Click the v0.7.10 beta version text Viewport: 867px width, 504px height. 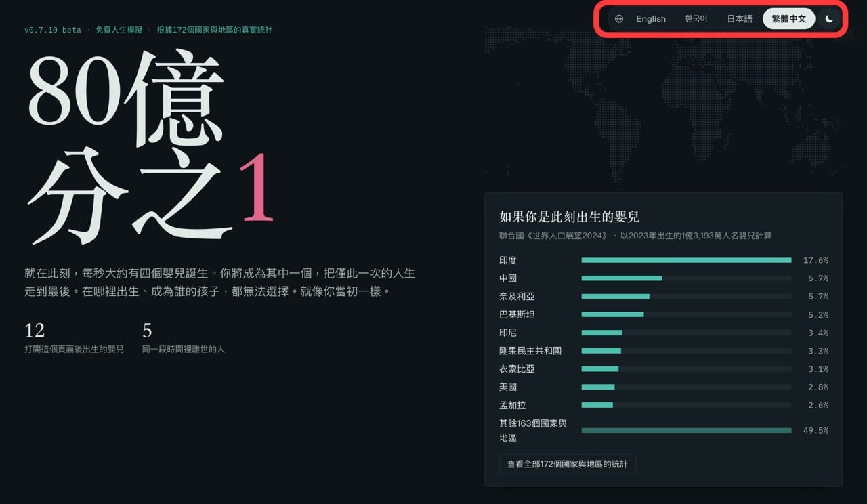coord(53,30)
